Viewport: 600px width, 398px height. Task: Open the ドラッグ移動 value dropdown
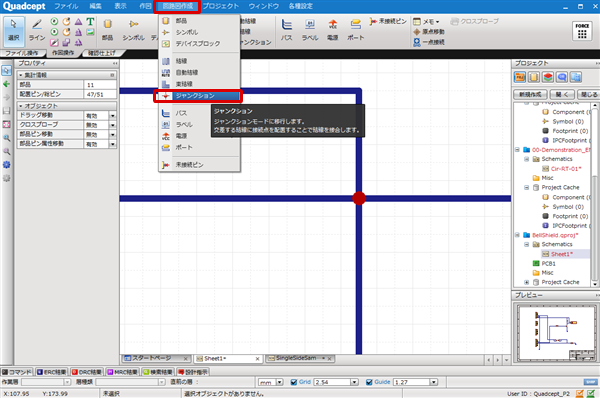[112, 116]
